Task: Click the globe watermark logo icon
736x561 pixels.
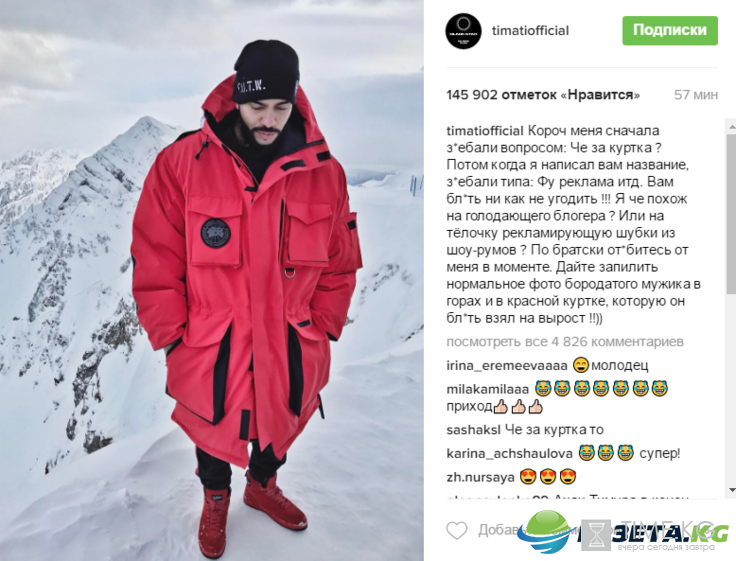Action: pos(545,531)
